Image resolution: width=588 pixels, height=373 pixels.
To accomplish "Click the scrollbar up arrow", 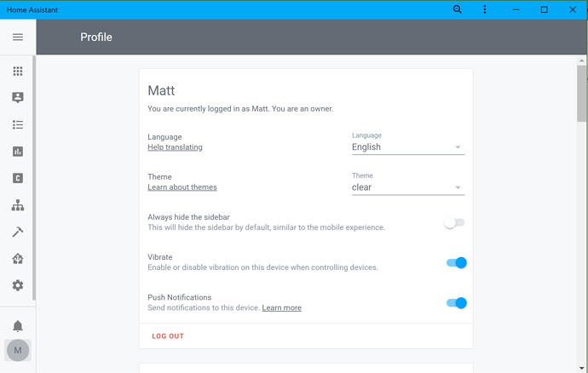I will click(582, 60).
